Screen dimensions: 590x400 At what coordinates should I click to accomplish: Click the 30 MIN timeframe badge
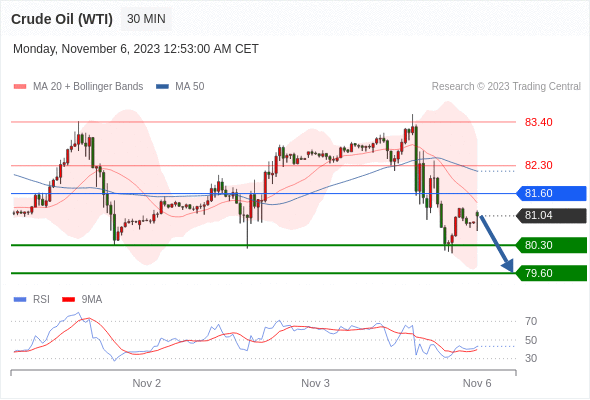point(146,19)
